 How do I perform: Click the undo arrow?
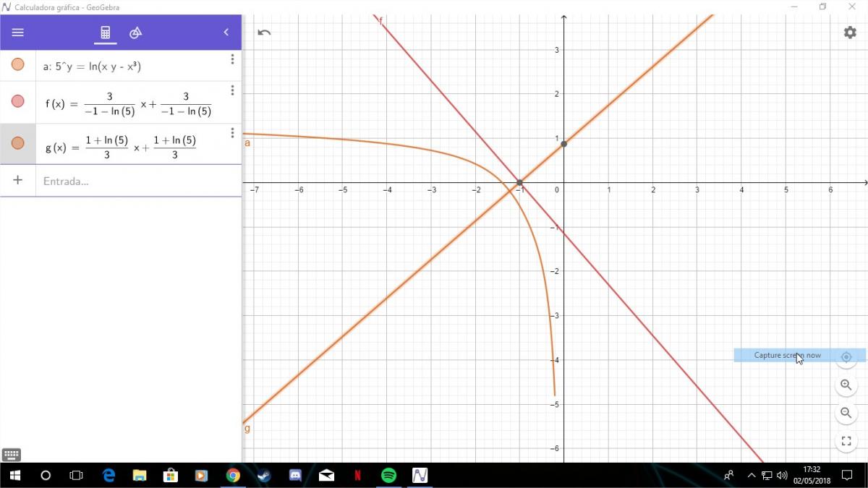point(264,33)
